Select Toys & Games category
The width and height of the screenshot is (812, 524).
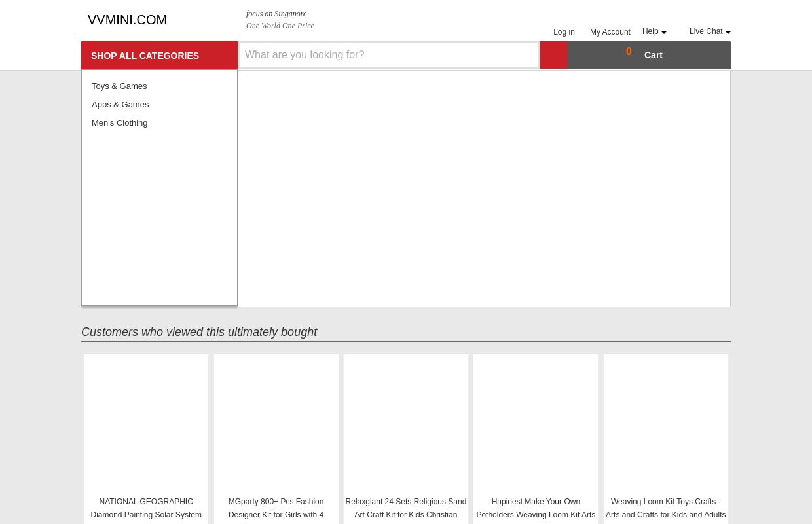coord(119,86)
